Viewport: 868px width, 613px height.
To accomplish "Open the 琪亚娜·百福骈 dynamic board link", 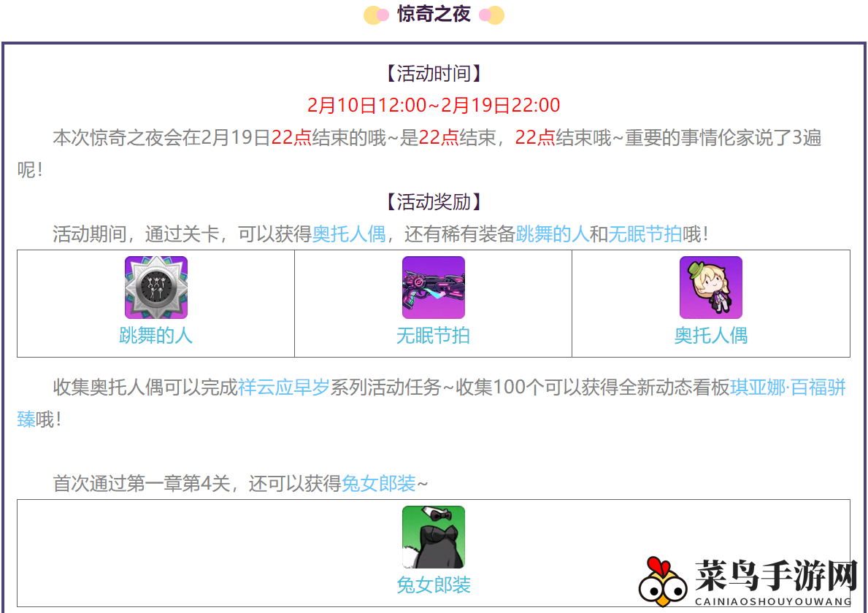I will click(x=788, y=388).
